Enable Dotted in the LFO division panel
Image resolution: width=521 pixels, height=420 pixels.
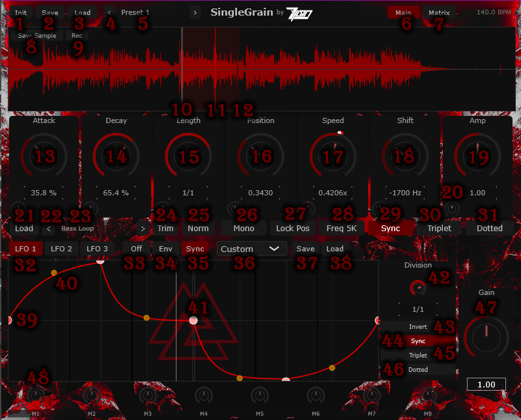(x=417, y=369)
